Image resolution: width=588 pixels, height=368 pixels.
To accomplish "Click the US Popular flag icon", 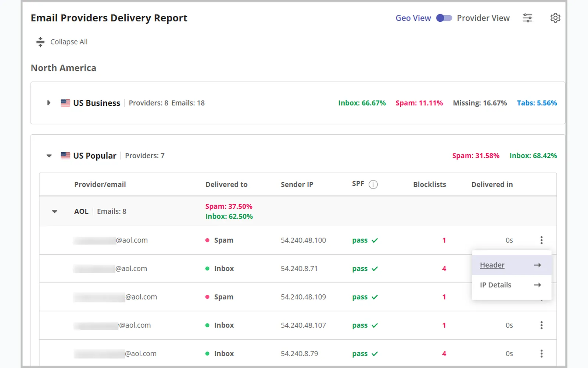I will pyautogui.click(x=65, y=156).
